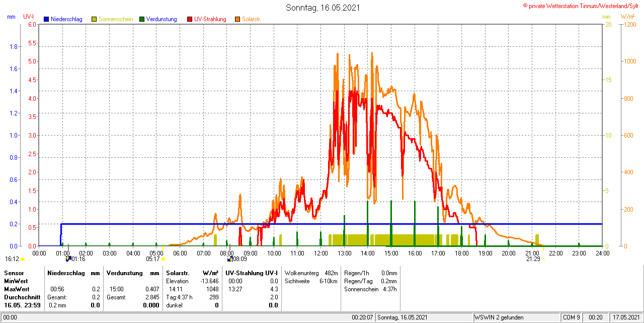
Task: Click the 18:00 time axis label
Action: (461, 253)
